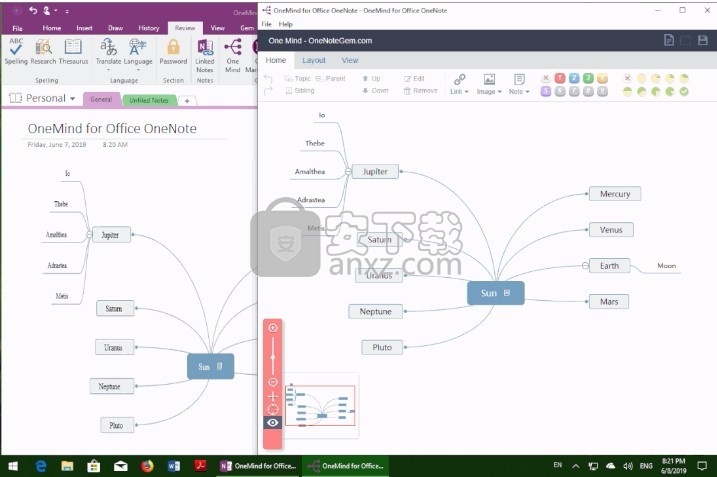The width and height of the screenshot is (717, 477).
Task: Open the Link dropdown
Action: pyautogui.click(x=459, y=85)
